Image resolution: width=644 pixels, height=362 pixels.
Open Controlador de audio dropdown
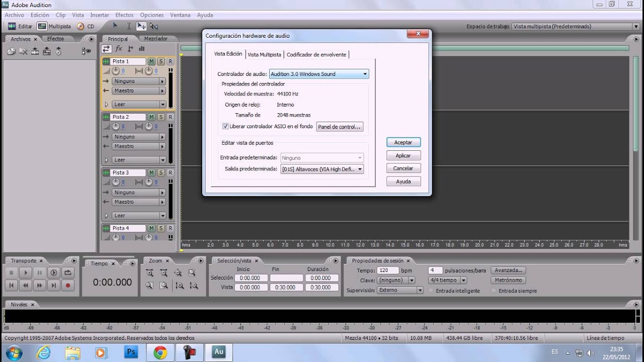tap(319, 74)
